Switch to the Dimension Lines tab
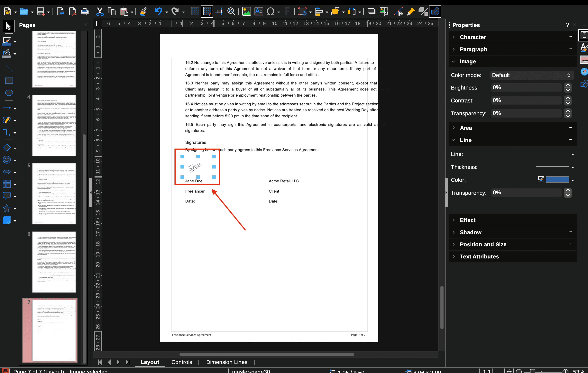Image resolution: width=588 pixels, height=373 pixels. [227, 362]
